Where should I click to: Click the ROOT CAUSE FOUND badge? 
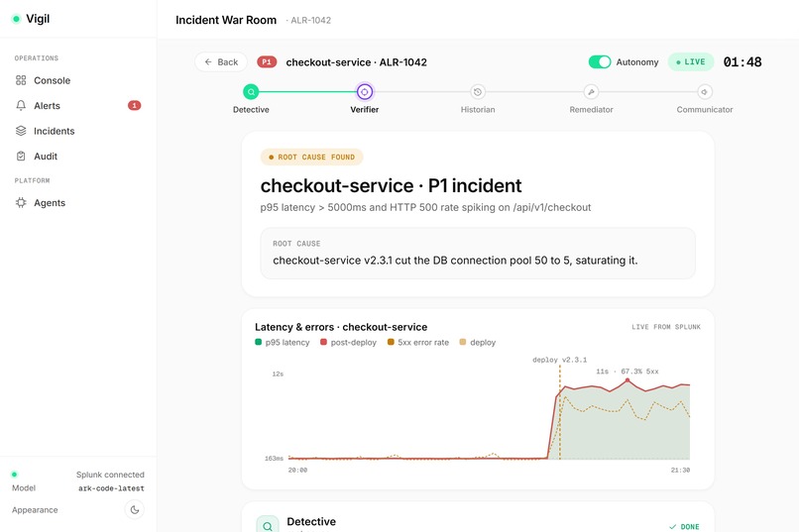[311, 158]
